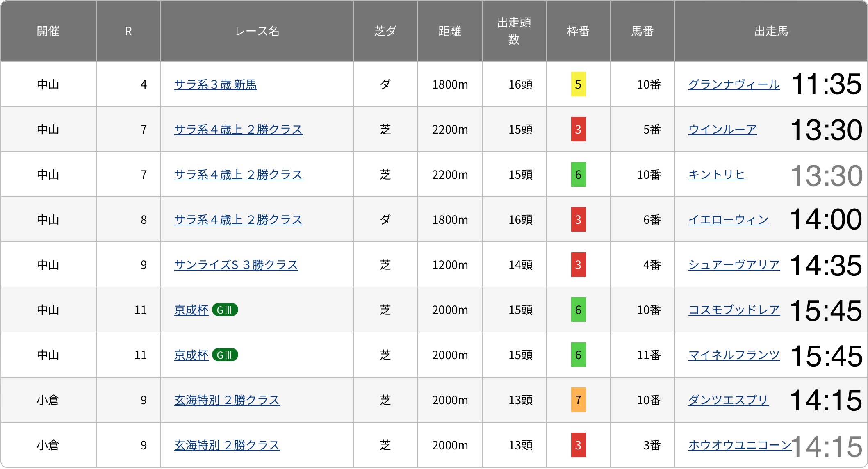
Task: Open シュアーヴアリア horse details
Action: (734, 265)
